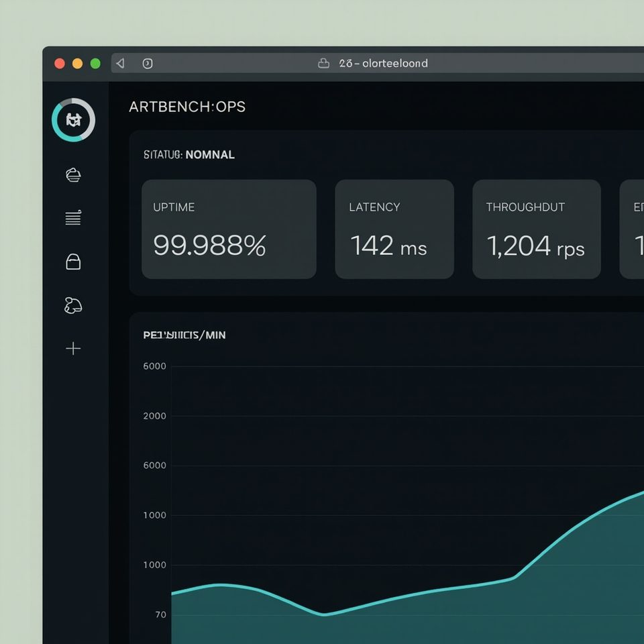Close the window with red button
This screenshot has height=644, width=644.
point(60,63)
